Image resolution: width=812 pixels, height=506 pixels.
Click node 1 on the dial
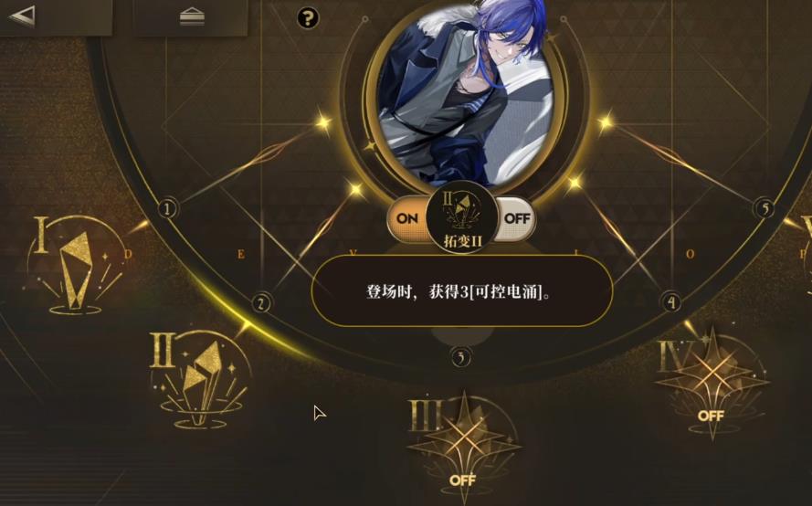pyautogui.click(x=167, y=209)
